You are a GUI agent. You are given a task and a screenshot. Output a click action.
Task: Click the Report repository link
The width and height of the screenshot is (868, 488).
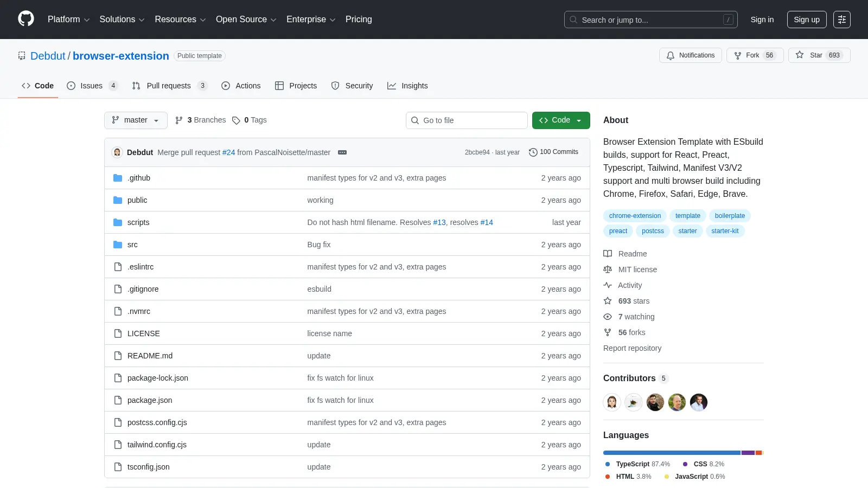632,348
